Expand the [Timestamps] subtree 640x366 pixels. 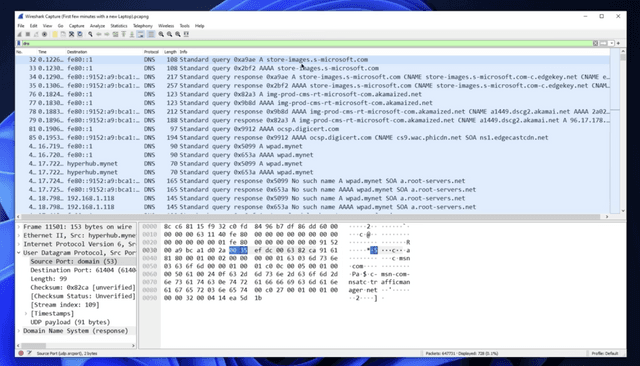click(x=26, y=313)
